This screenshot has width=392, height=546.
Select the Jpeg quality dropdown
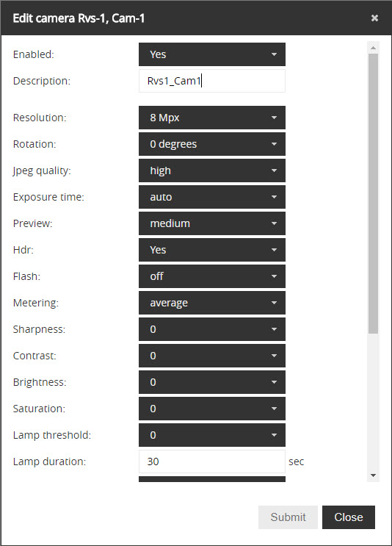coord(212,170)
